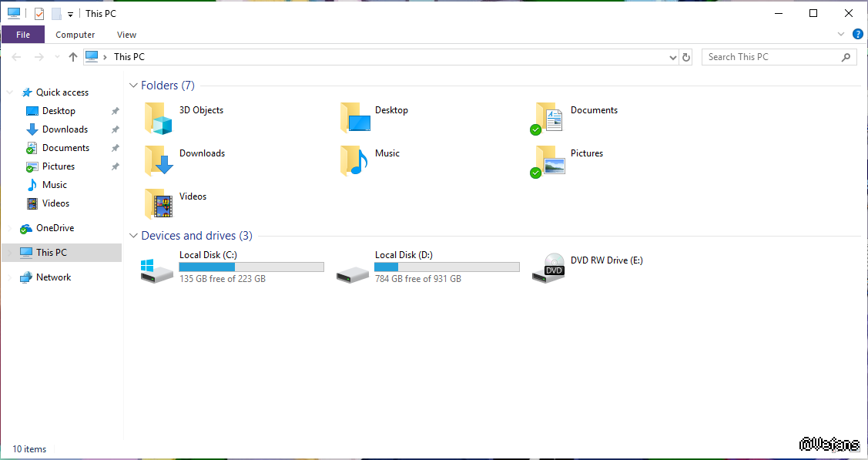Click the '10 items' status bar text
868x460 pixels.
29,449
